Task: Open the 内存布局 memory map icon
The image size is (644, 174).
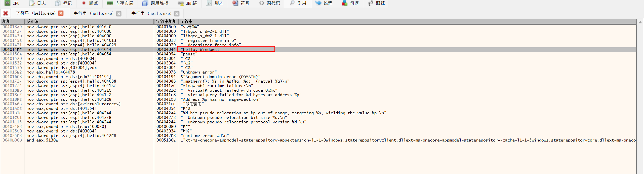Action: pyautogui.click(x=110, y=3)
